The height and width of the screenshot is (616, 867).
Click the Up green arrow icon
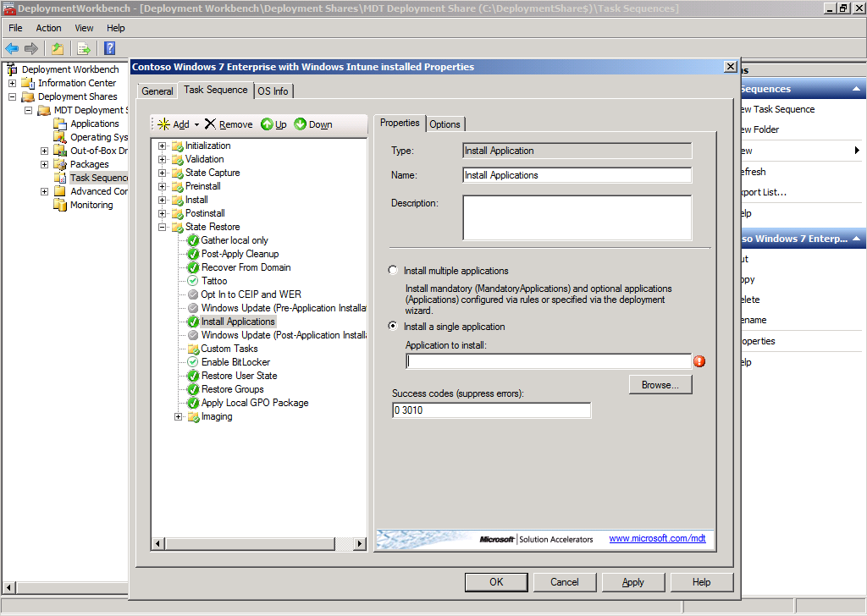pyautogui.click(x=267, y=124)
